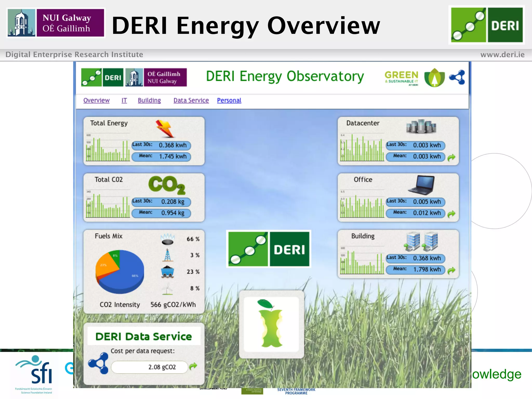Image resolution: width=532 pixels, height=399 pixels.
Task: Click the Total Energy bar chart
Action: (x=108, y=148)
